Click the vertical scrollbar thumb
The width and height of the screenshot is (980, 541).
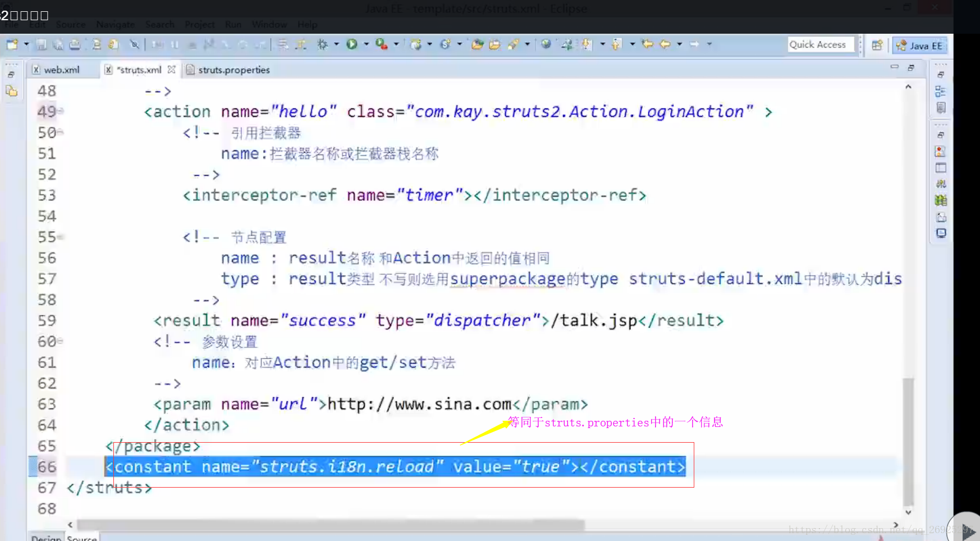[908, 441]
